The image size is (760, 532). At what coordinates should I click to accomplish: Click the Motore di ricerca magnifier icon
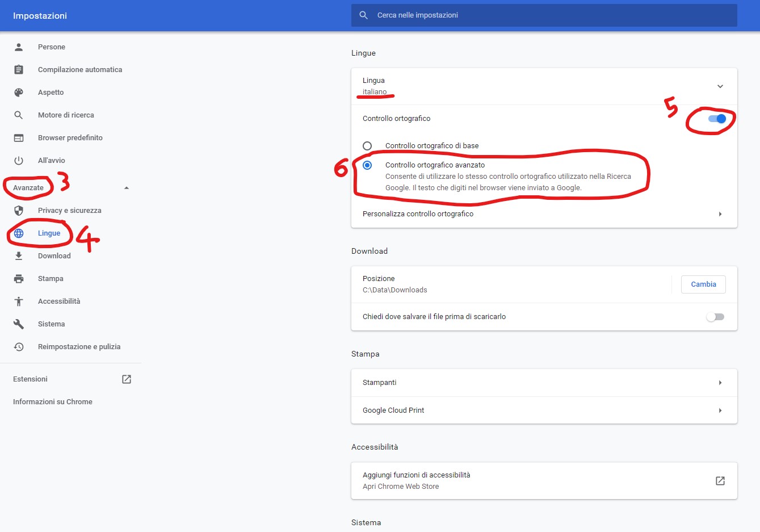19,115
